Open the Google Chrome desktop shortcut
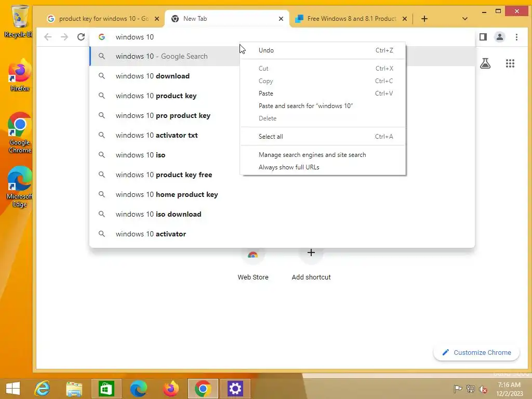 point(20,133)
